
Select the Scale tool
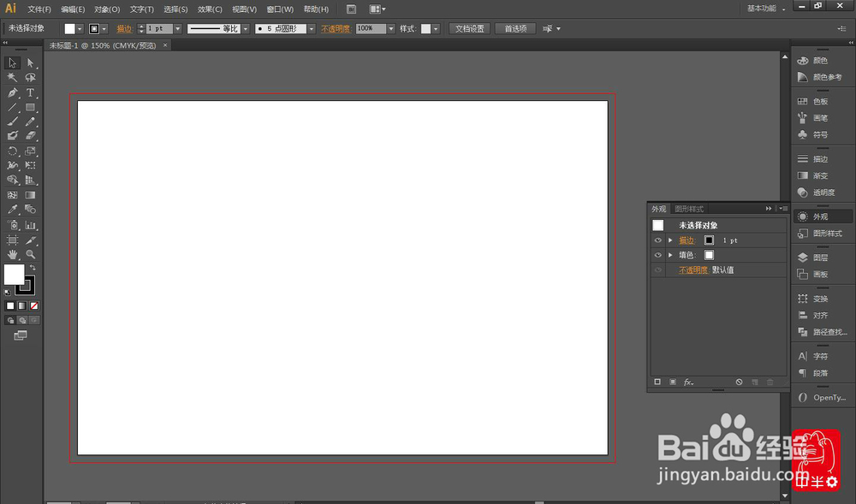click(31, 151)
